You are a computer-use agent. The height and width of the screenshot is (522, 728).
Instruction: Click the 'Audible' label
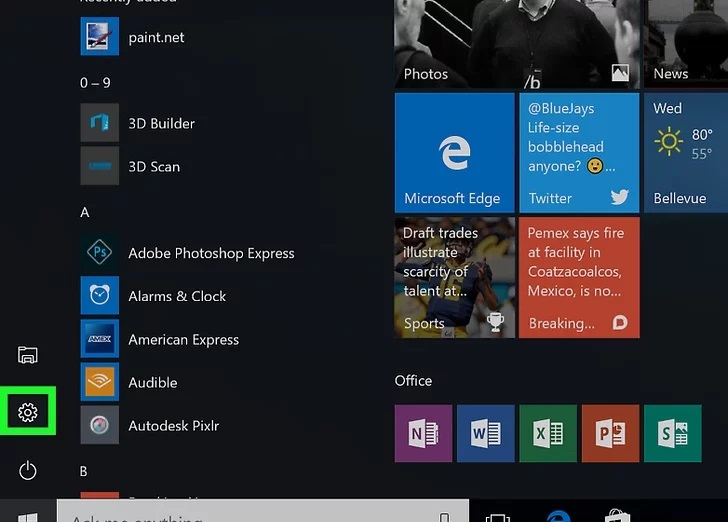tap(153, 383)
